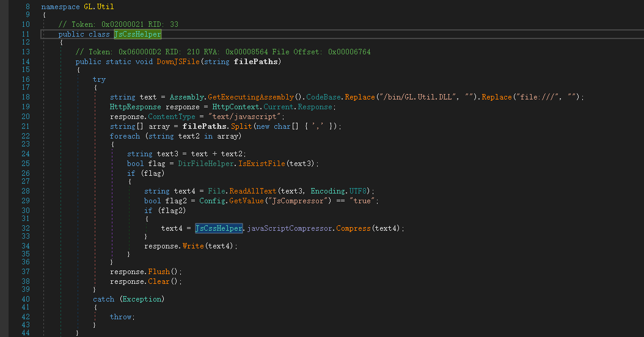Click the foreach keyword
This screenshot has width=644, height=337.
[x=125, y=136]
